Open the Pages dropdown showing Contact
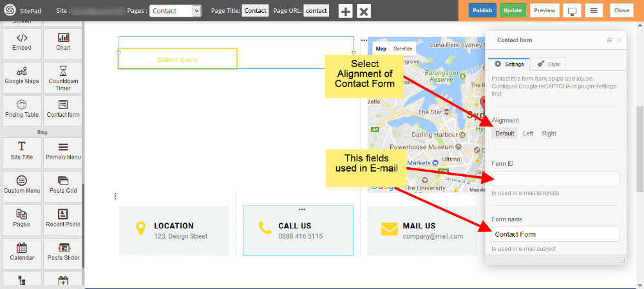The height and width of the screenshot is (289, 644). (x=175, y=11)
